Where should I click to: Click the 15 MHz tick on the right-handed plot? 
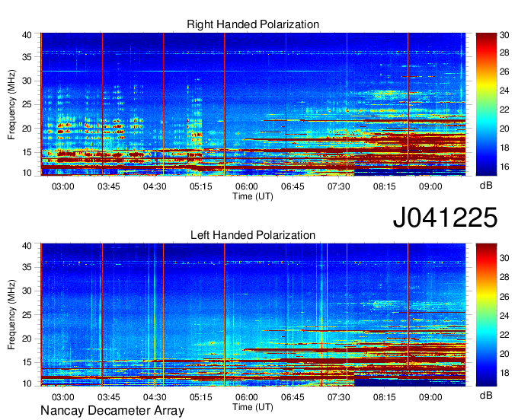point(27,152)
